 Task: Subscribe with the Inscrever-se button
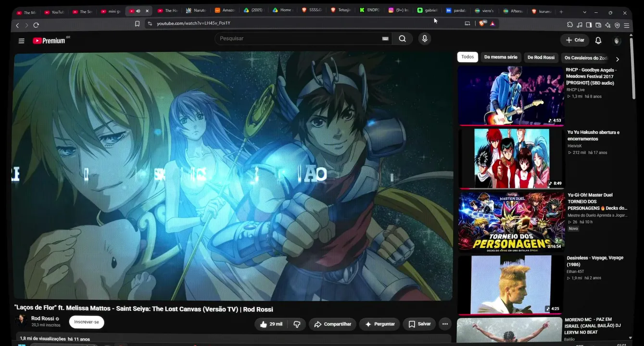[x=87, y=322]
